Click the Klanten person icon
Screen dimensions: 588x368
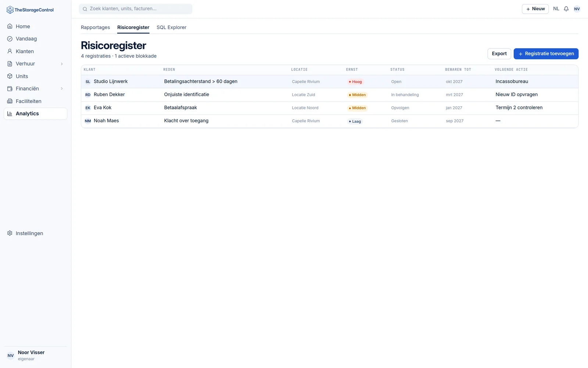[10, 51]
